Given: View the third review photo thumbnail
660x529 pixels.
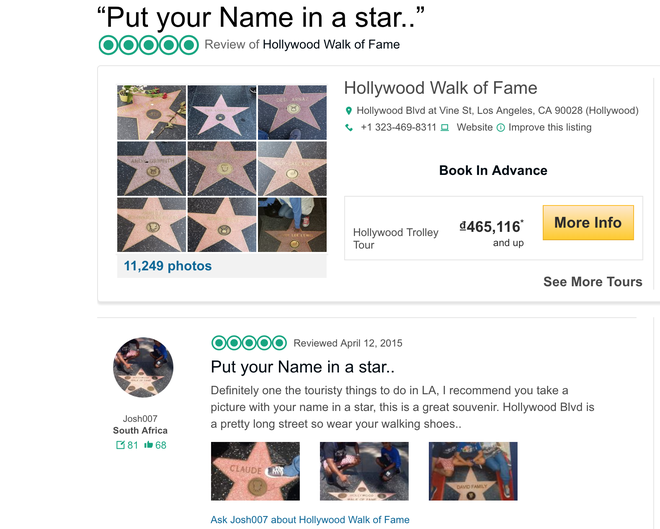Looking at the screenshot, I should 473,471.
